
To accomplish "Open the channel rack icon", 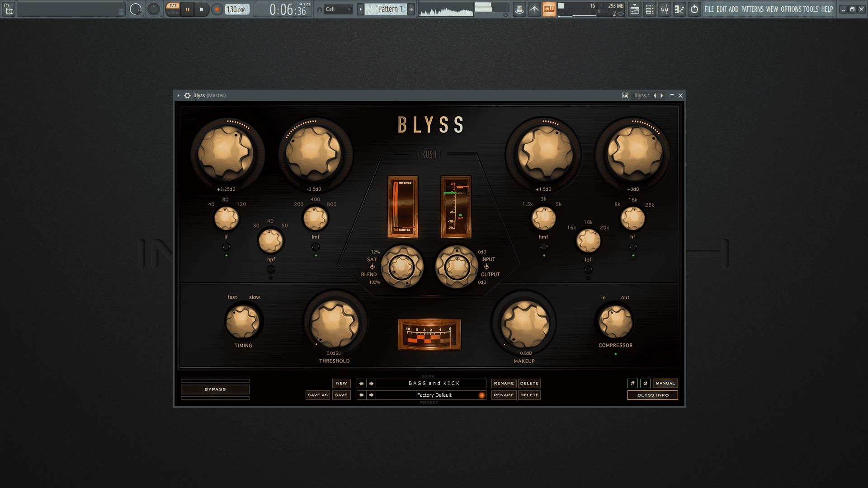I will point(650,9).
